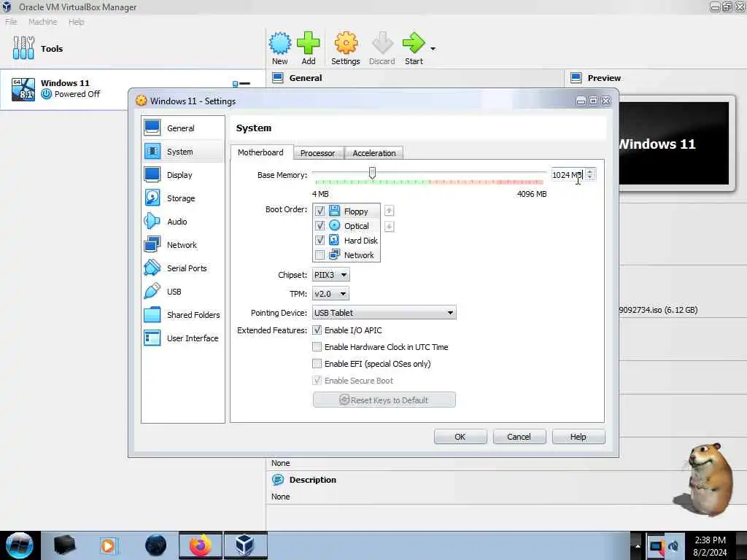Screen dimensions: 747x560
Task: Check the Network boot checkbox
Action: point(320,255)
